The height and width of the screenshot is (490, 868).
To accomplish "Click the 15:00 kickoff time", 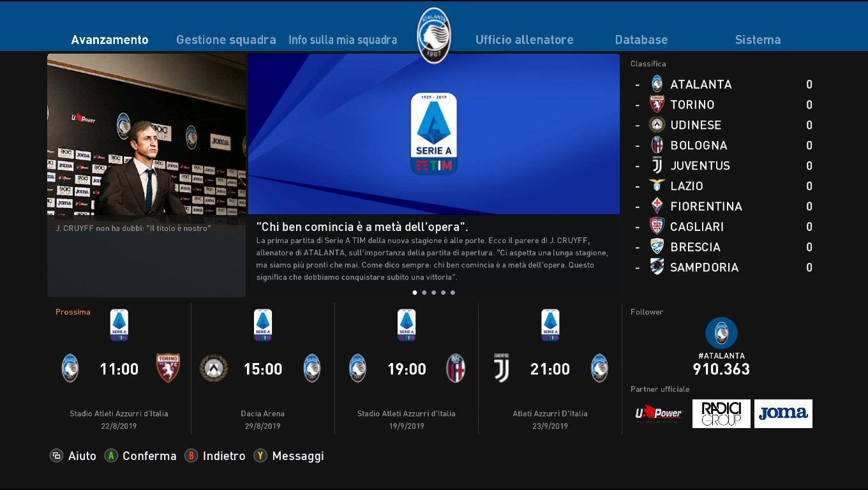I will tap(263, 369).
